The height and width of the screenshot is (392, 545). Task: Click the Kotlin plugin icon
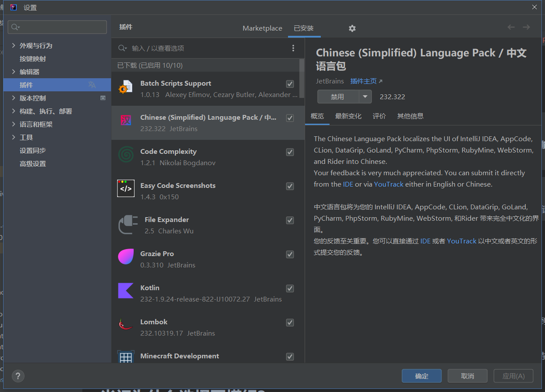point(126,291)
